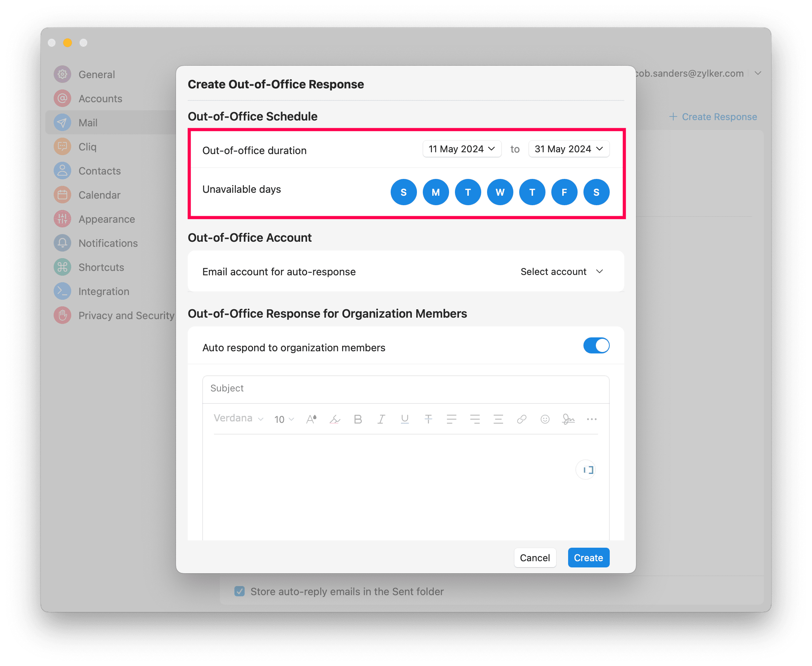Open the font color picker icon
This screenshot has width=812, height=666.
[x=311, y=419]
